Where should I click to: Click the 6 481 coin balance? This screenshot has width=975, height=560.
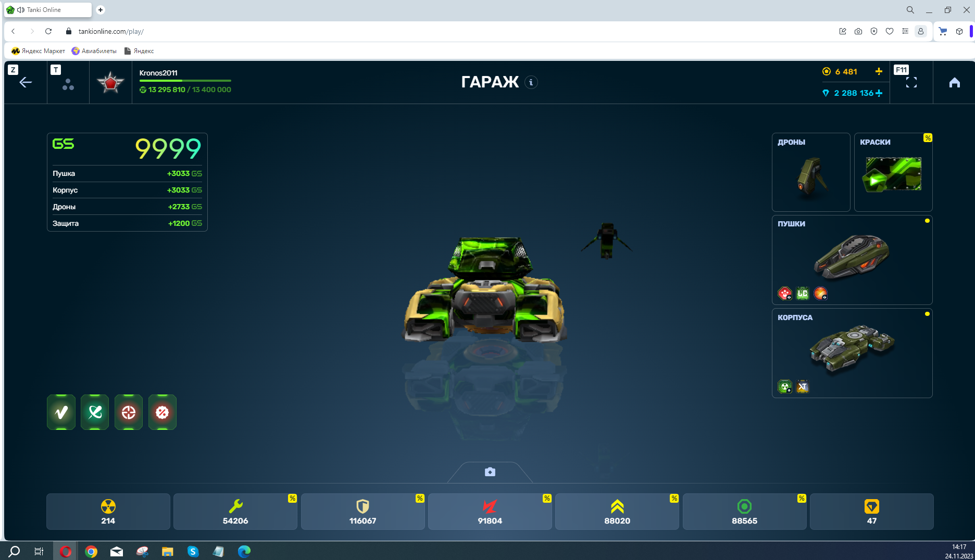[846, 72]
